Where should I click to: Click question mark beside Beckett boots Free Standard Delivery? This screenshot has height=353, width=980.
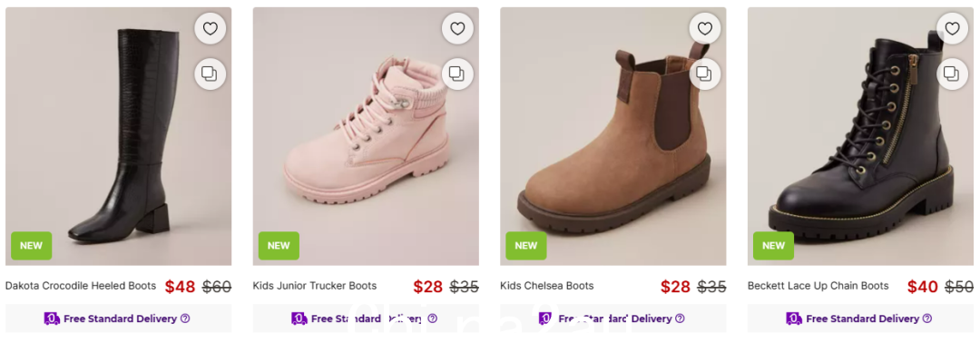(926, 319)
